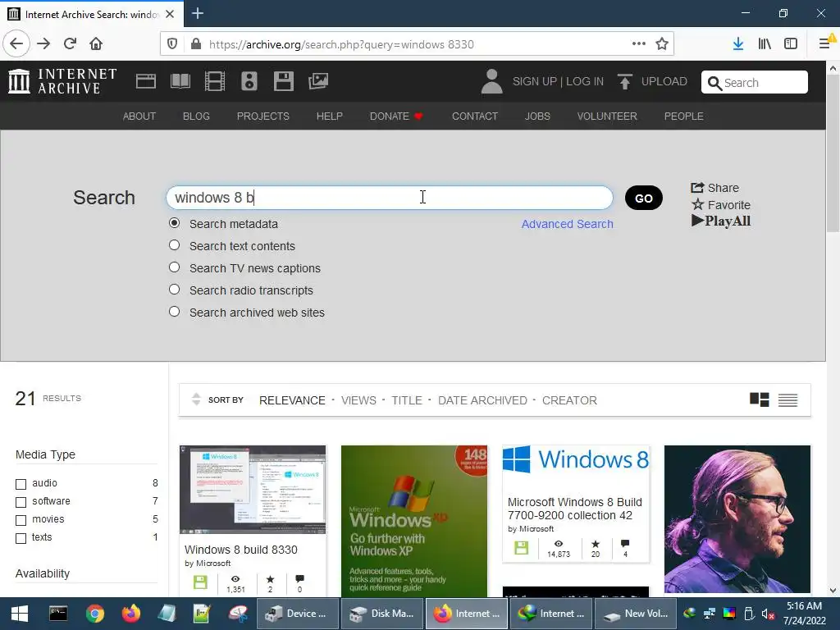
Task: Switch to tile grid view
Action: 759,399
